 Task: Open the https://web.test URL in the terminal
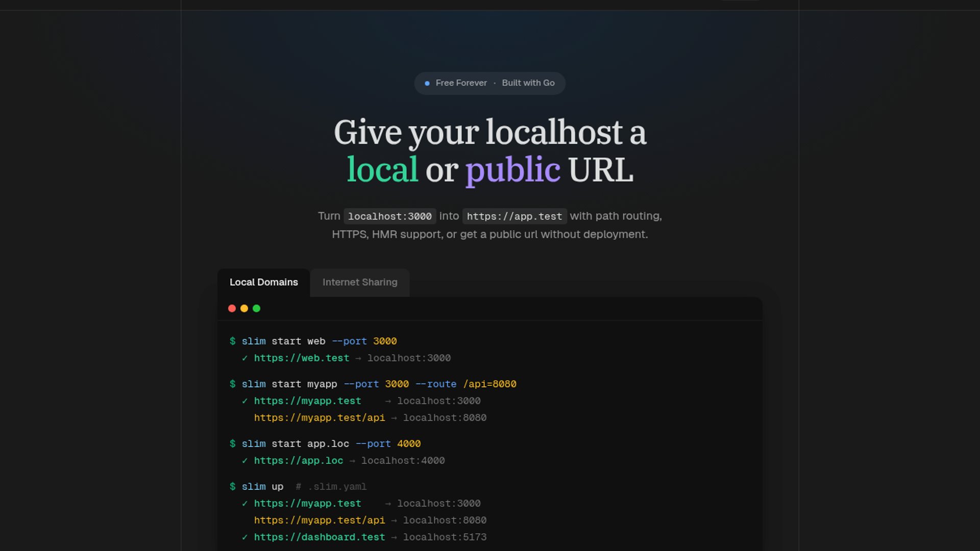[x=302, y=358]
